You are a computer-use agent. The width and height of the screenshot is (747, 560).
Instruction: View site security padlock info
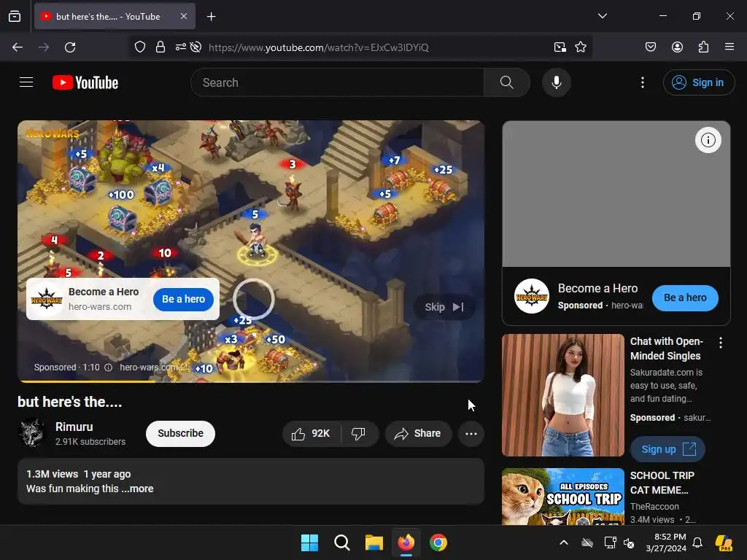(x=160, y=47)
